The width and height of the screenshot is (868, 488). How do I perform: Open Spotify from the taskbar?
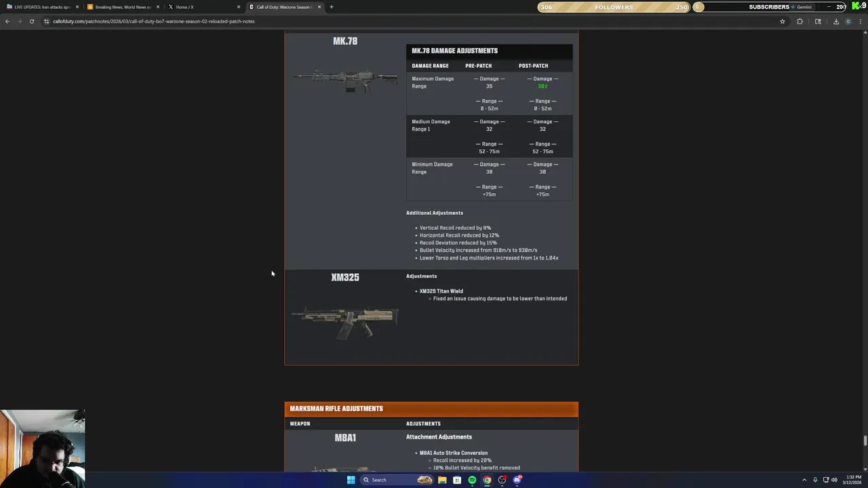click(x=472, y=480)
